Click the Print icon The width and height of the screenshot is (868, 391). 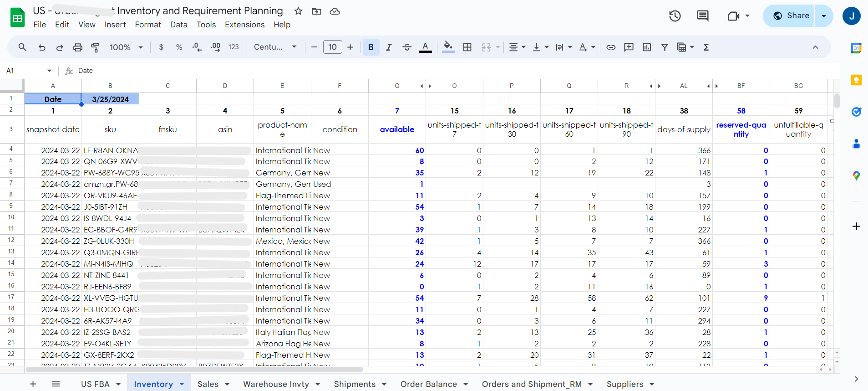point(78,47)
